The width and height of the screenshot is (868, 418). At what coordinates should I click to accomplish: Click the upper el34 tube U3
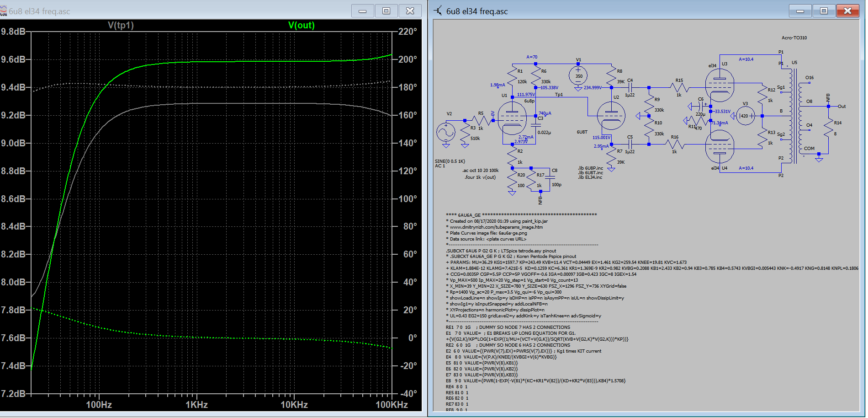point(720,86)
